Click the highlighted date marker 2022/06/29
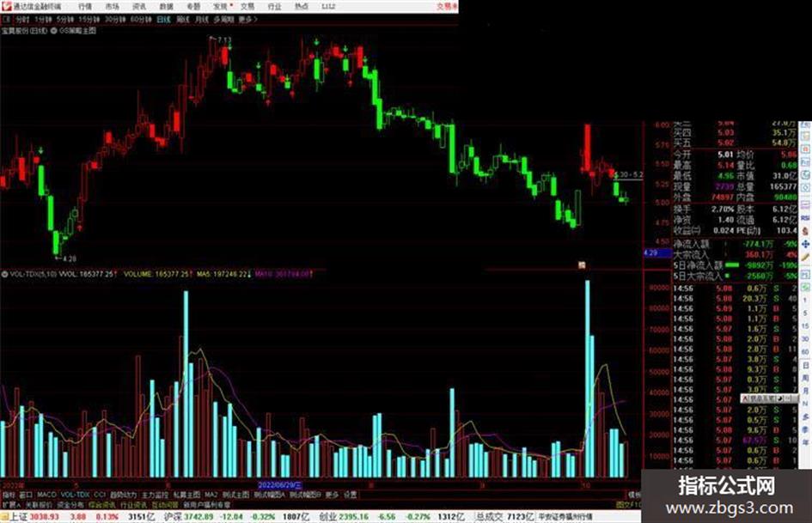This screenshot has width=812, height=523. pos(279,485)
